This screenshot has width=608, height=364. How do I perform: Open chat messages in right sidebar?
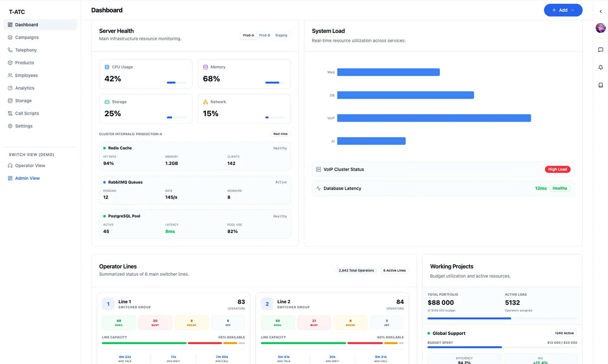(601, 50)
